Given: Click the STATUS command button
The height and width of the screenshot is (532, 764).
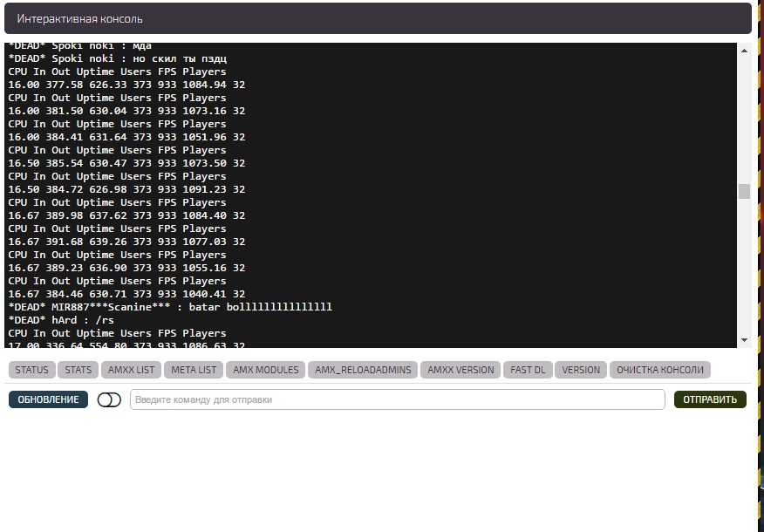Looking at the screenshot, I should click(31, 370).
